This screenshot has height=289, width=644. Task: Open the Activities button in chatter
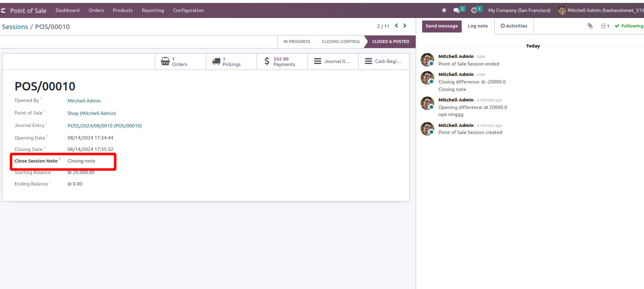[514, 26]
